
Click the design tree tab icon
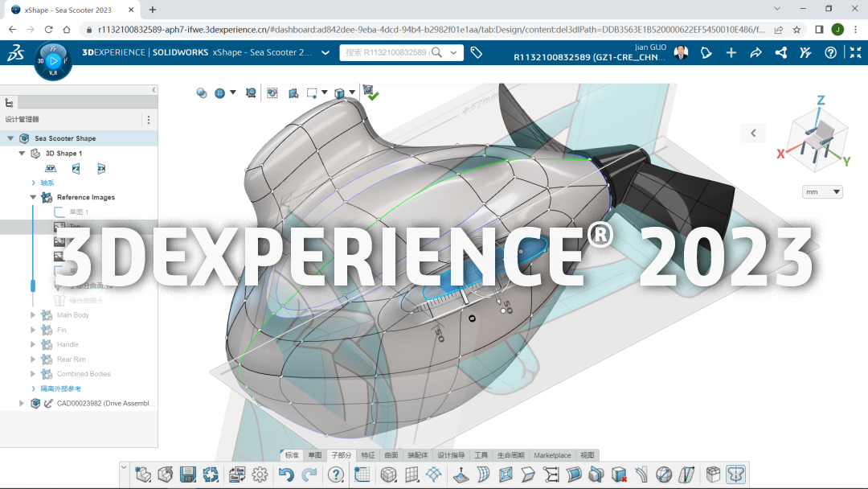point(9,102)
